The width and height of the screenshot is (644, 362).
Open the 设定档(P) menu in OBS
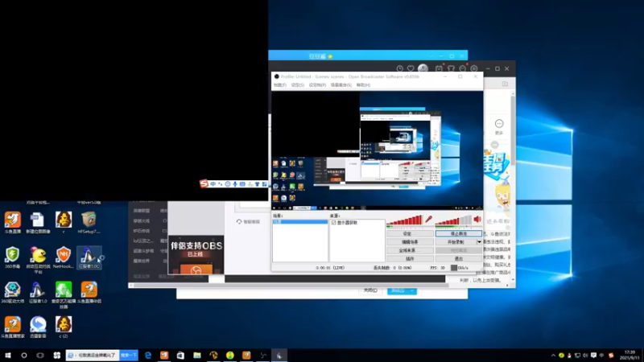317,85
